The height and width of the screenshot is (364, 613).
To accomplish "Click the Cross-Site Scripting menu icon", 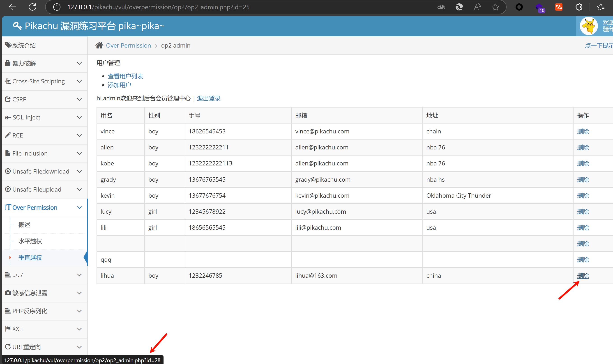I will [8, 81].
